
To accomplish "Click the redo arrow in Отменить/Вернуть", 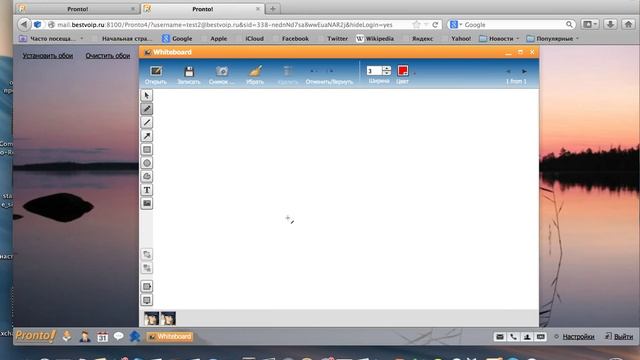I will [x=330, y=71].
